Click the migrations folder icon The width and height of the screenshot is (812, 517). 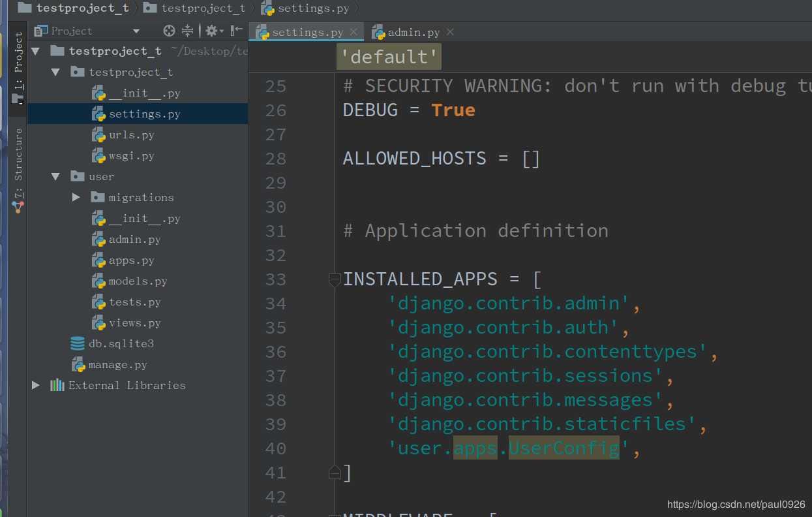pos(98,197)
